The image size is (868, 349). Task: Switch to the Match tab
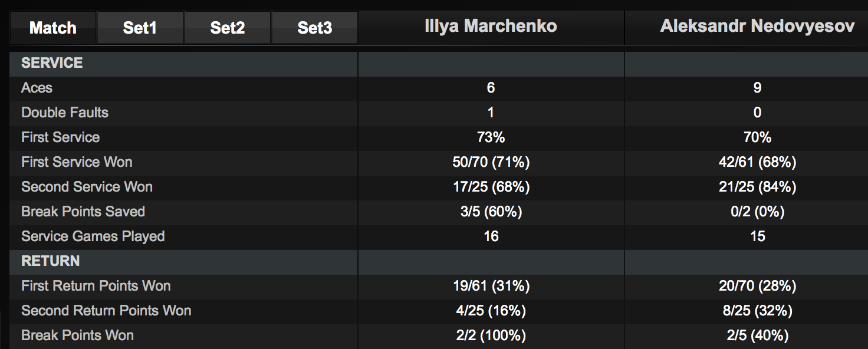[53, 28]
